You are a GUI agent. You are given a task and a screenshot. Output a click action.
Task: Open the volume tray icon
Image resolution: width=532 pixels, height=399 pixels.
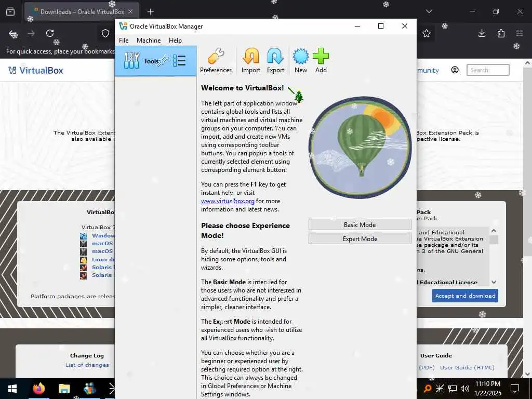coord(465,389)
